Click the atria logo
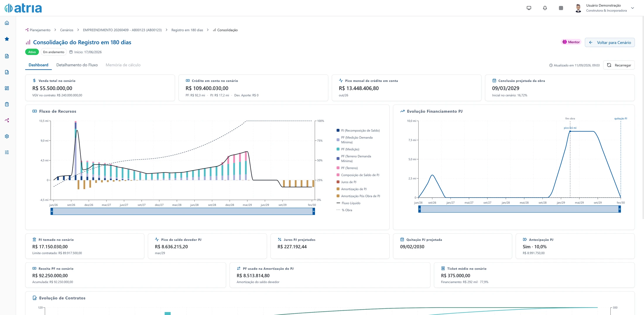644x315 pixels. (23, 8)
